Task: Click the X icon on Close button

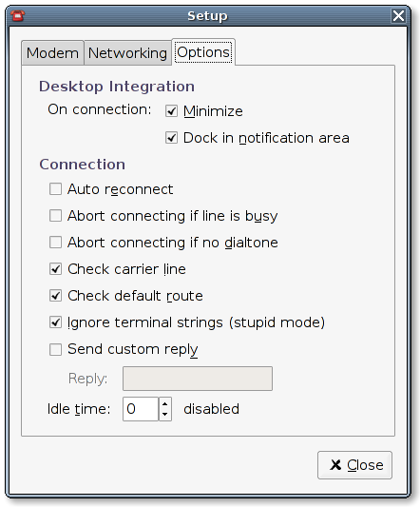Action: 335,465
